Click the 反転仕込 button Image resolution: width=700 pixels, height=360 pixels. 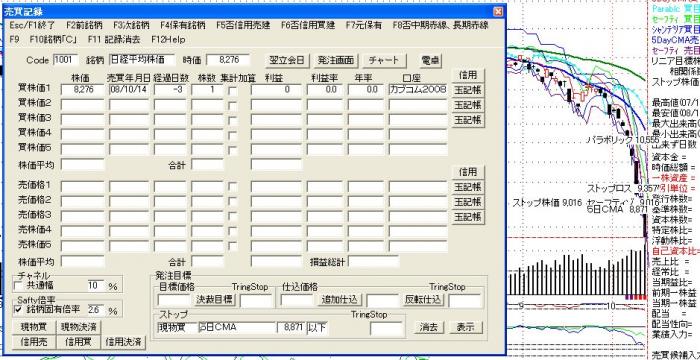click(423, 299)
